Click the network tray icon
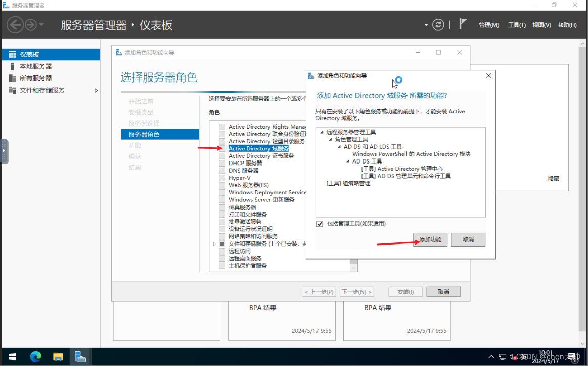Image resolution: width=588 pixels, height=366 pixels. coord(502,357)
